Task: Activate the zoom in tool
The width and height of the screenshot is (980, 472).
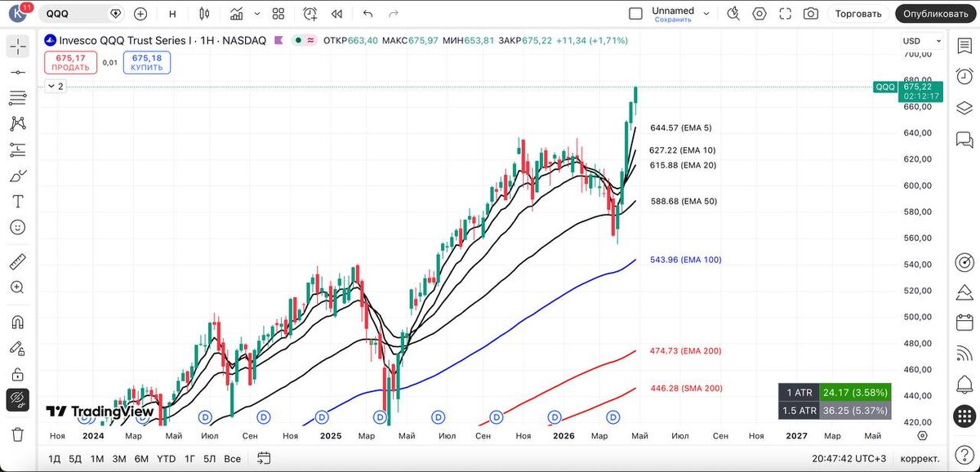Action: point(17,287)
